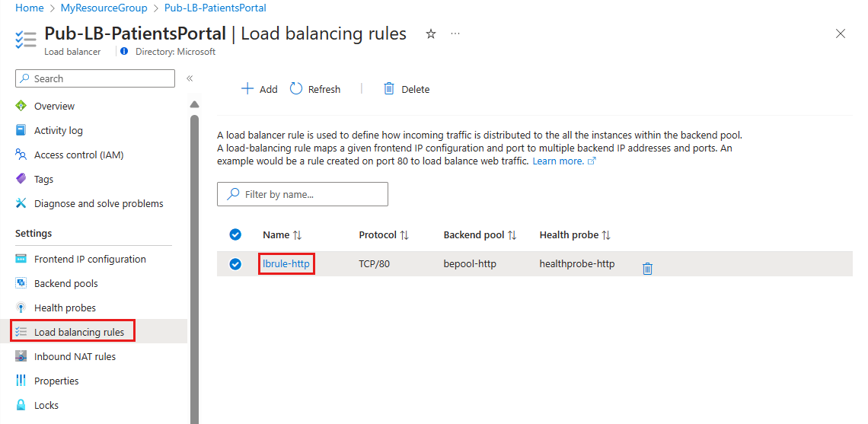This screenshot has width=868, height=424.
Task: Click the TCP/80 protocol cell
Action: point(374,264)
